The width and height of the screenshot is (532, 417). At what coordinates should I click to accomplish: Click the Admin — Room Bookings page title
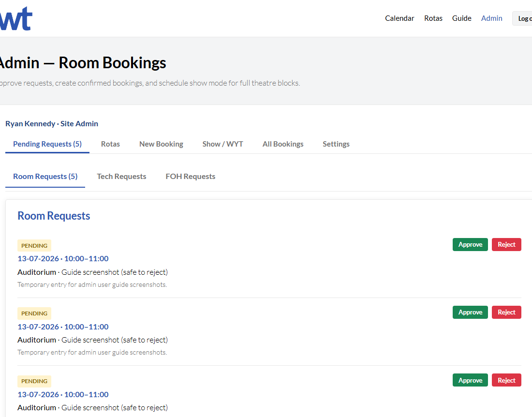pyautogui.click(x=83, y=63)
